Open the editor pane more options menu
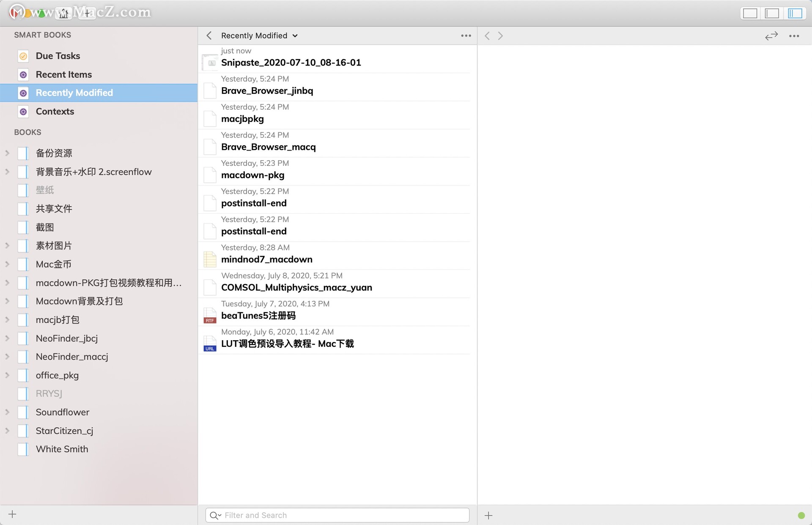 tap(794, 36)
